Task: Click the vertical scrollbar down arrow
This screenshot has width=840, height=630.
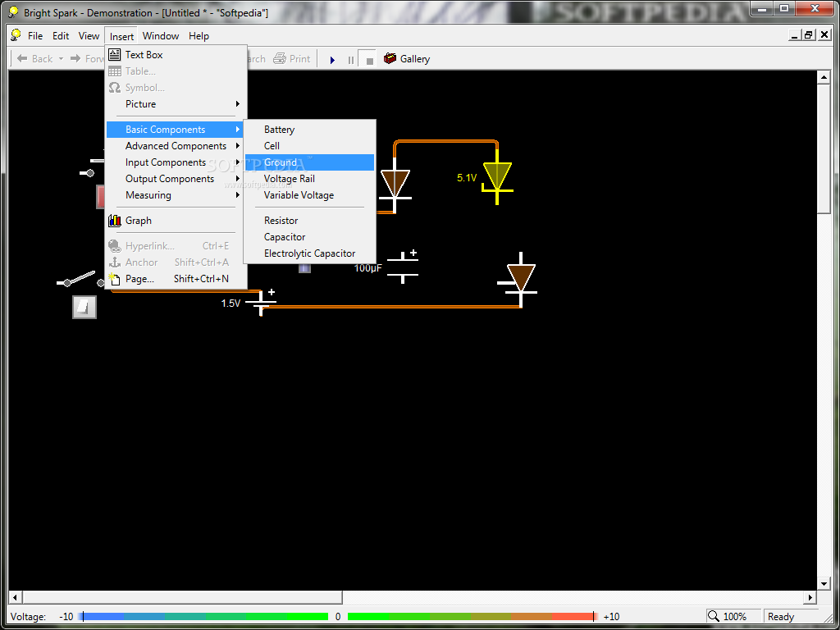Action: [x=824, y=583]
